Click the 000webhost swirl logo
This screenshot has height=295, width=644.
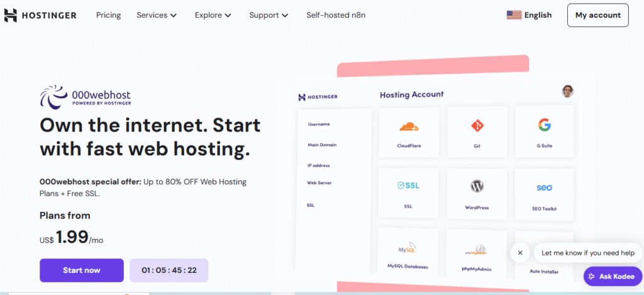(54, 97)
